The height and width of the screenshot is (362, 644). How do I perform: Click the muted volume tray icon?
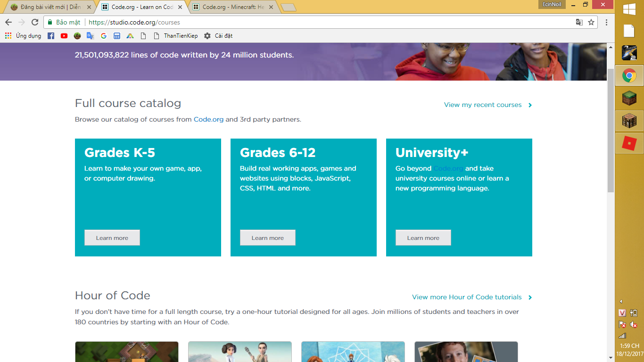[x=634, y=324]
